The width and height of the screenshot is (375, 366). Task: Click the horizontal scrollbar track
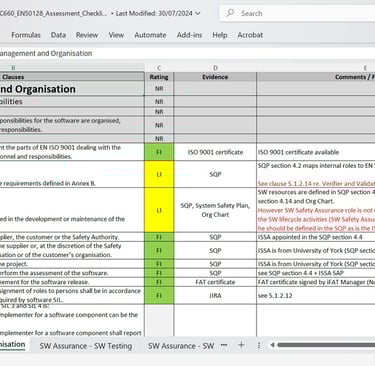coord(326,345)
